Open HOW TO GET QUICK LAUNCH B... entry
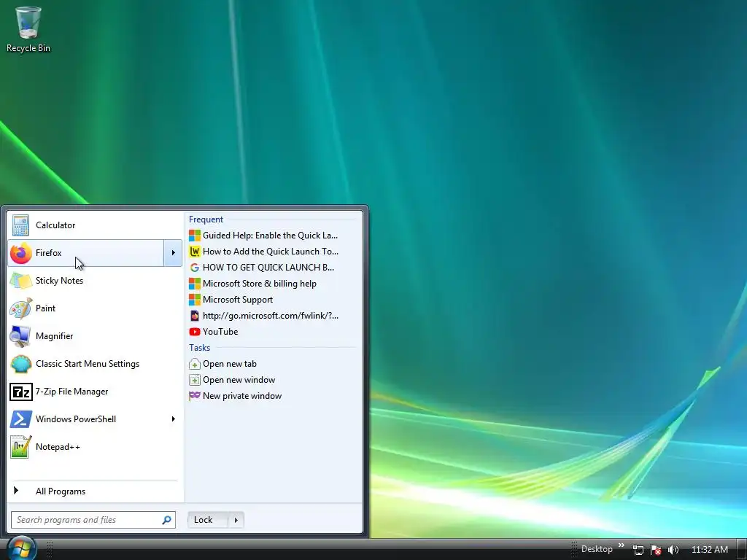 tap(270, 268)
